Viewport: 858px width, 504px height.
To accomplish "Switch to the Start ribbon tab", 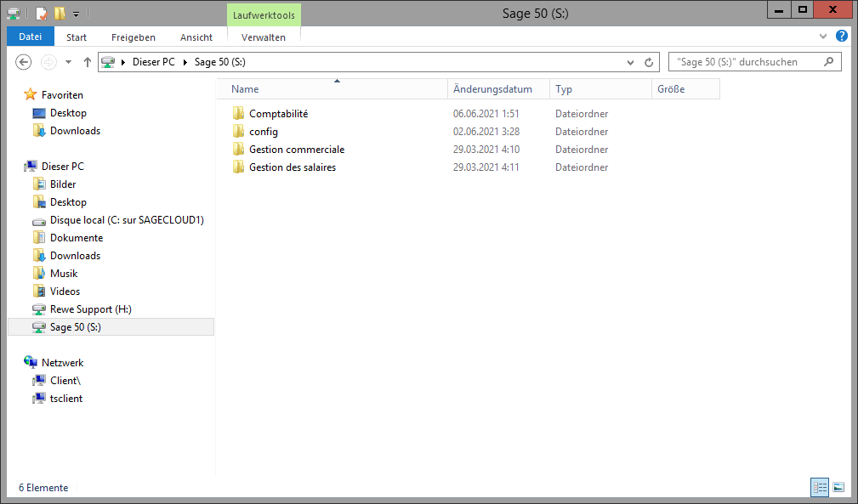I will [77, 37].
